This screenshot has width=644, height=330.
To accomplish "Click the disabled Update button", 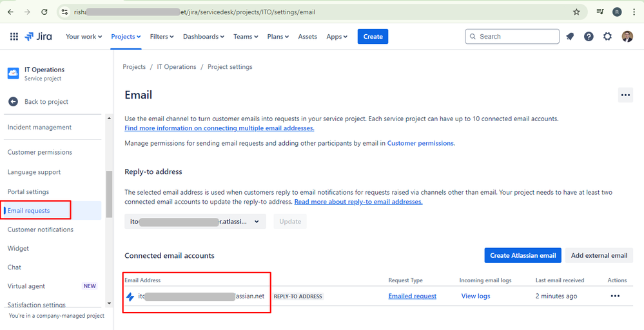I will click(x=290, y=222).
